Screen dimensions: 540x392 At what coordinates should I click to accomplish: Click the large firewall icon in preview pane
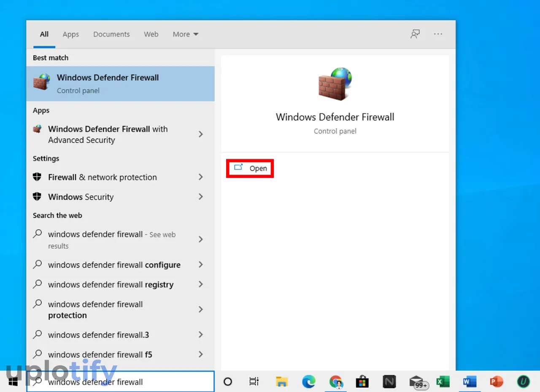pyautogui.click(x=335, y=83)
